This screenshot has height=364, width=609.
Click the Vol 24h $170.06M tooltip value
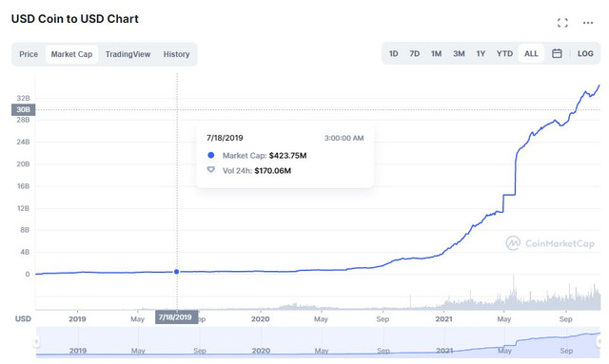pyautogui.click(x=273, y=171)
